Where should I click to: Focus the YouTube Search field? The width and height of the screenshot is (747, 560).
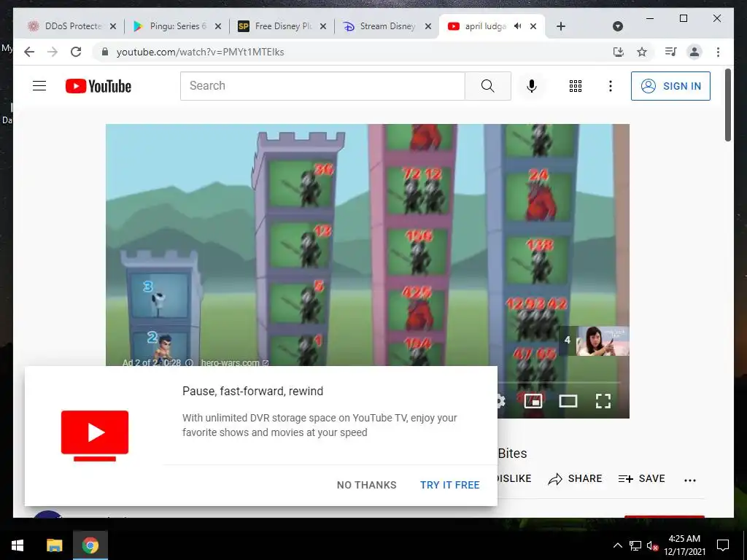tap(322, 86)
